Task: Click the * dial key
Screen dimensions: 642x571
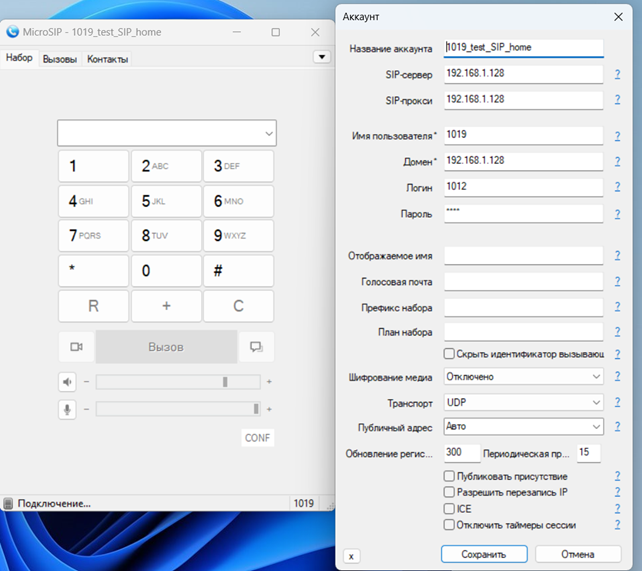Action: click(93, 271)
